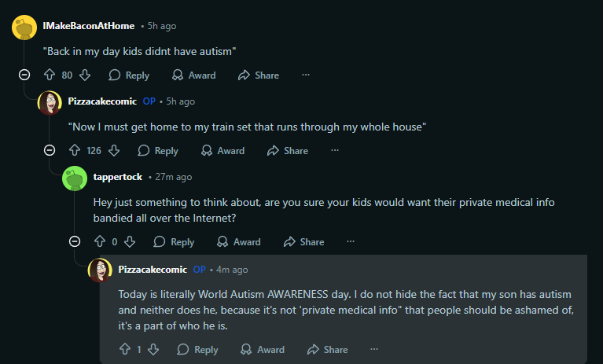This screenshot has height=364, width=603.
Task: Upvote Pizzacakecomic's train set comment
Action: 75,150
